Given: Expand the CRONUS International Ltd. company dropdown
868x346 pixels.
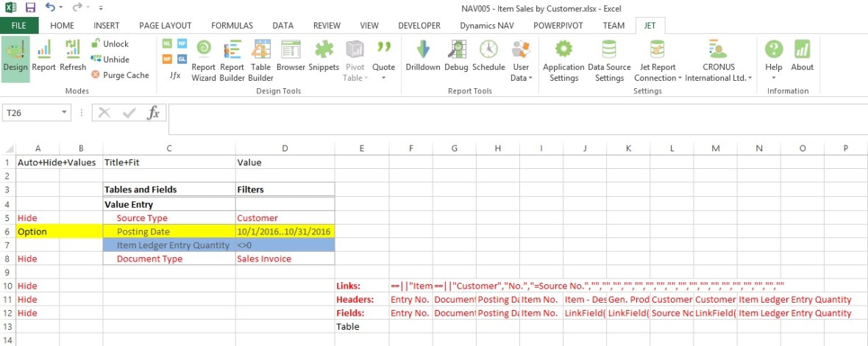Looking at the screenshot, I should pos(719,62).
